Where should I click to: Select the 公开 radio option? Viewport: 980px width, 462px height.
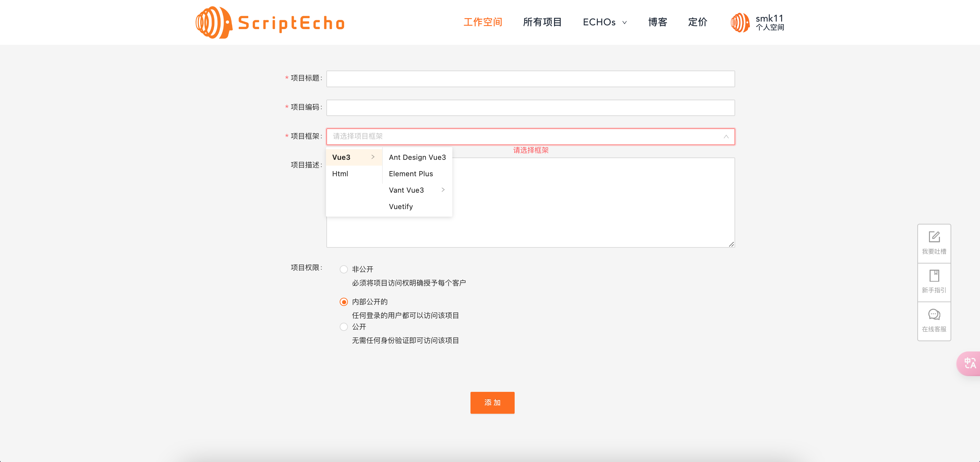(x=343, y=327)
